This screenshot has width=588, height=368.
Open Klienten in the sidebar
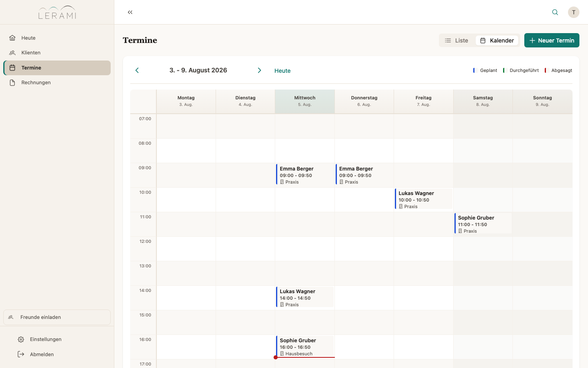pyautogui.click(x=57, y=53)
